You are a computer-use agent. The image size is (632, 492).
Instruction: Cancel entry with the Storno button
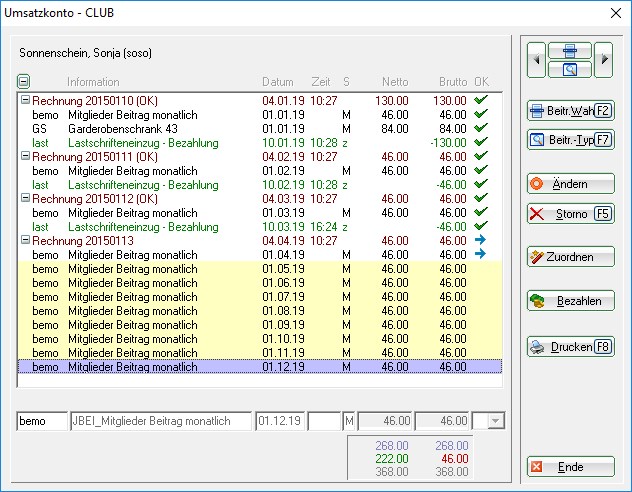coord(570,213)
